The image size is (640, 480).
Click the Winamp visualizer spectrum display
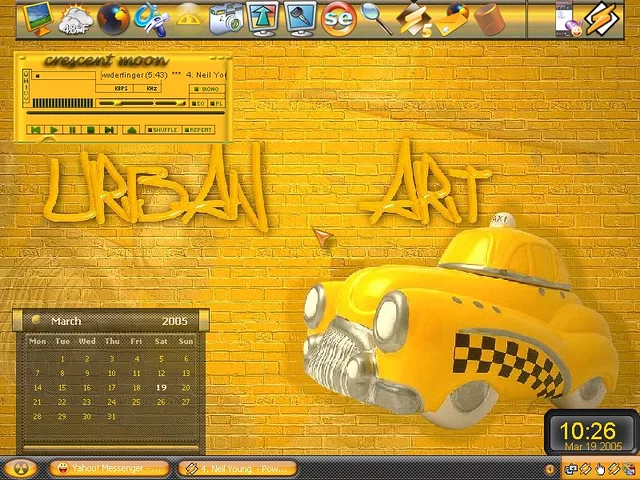63,103
